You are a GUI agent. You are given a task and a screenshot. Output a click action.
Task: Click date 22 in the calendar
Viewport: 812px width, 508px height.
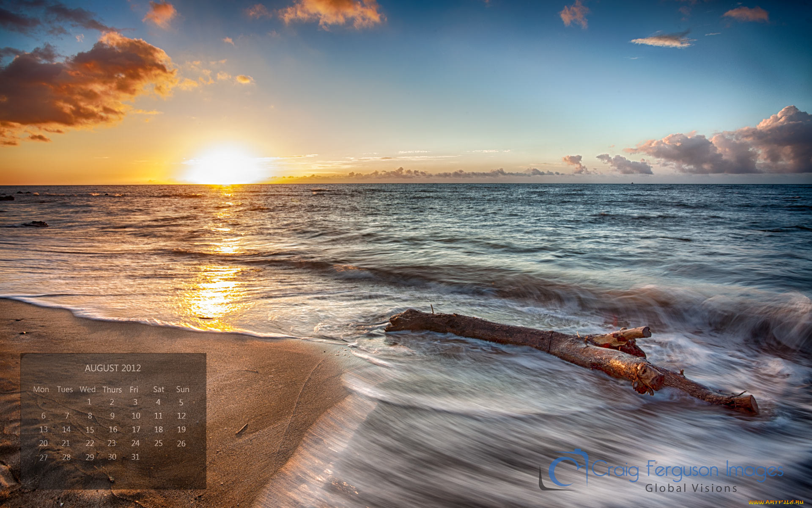(90, 443)
